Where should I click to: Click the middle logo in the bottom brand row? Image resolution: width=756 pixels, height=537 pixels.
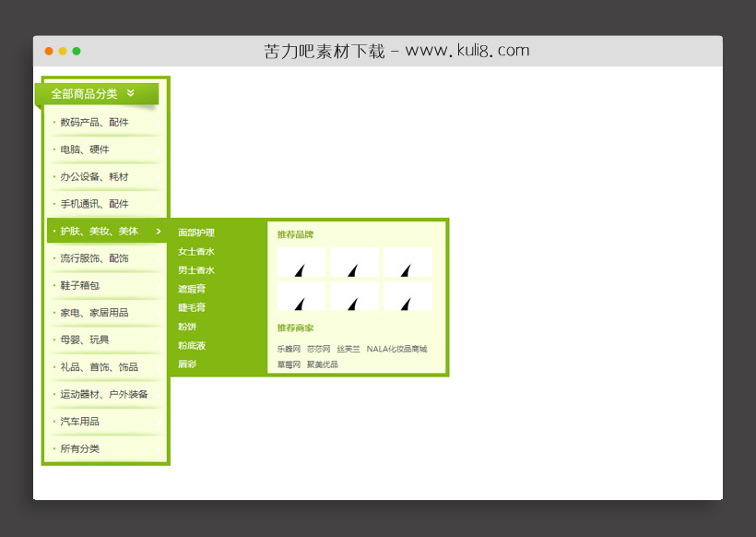(354, 297)
